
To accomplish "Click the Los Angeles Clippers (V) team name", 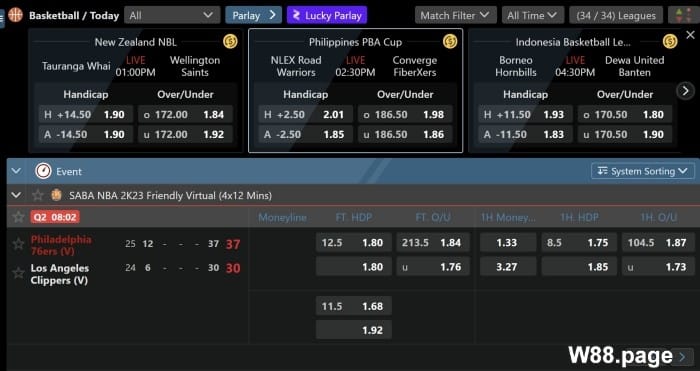I will (60, 274).
